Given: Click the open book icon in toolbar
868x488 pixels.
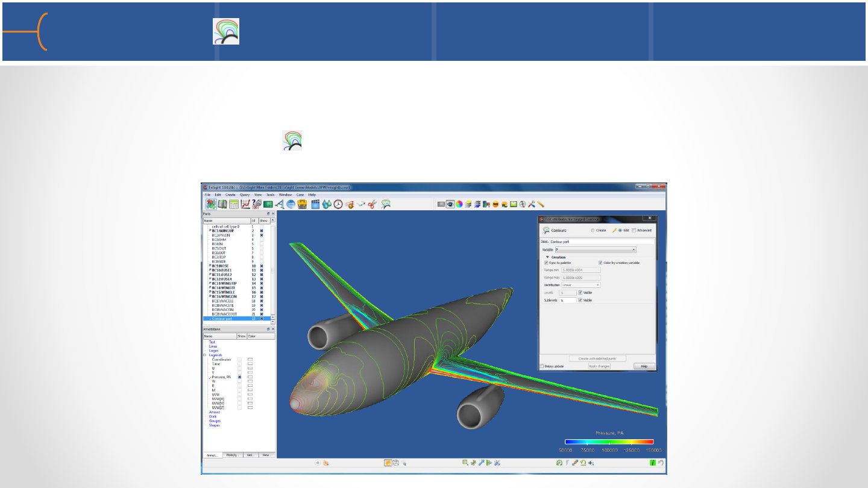Looking at the screenshot, I should [221, 204].
